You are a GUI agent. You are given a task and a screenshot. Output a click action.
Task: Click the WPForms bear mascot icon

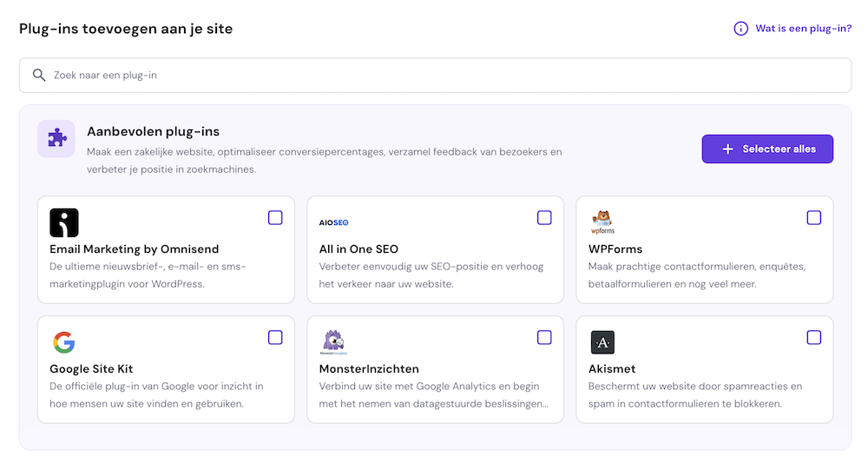click(602, 222)
